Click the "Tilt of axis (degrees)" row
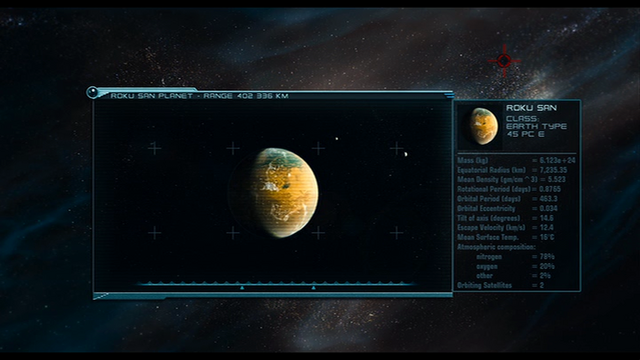 505,218
